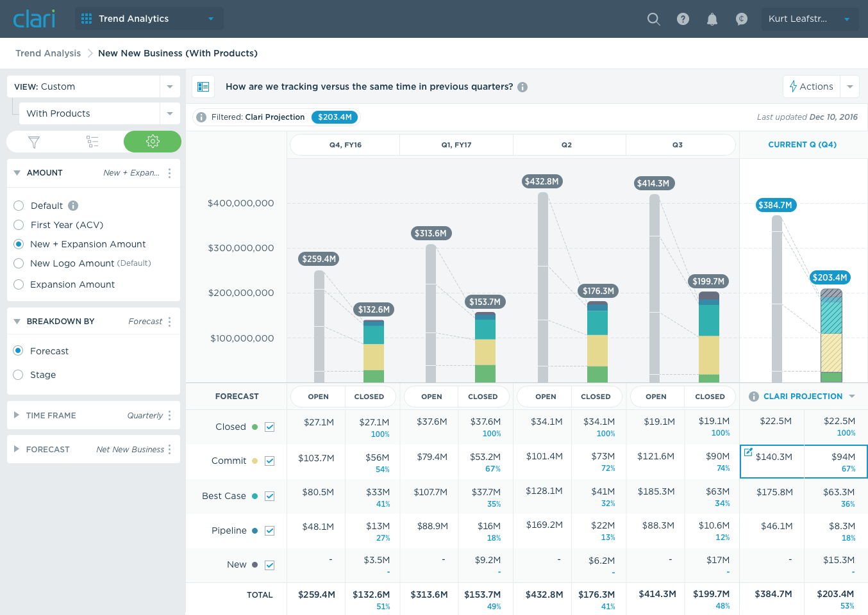Select Stage breakdown radio button
This screenshot has width=868, height=615.
pos(19,375)
